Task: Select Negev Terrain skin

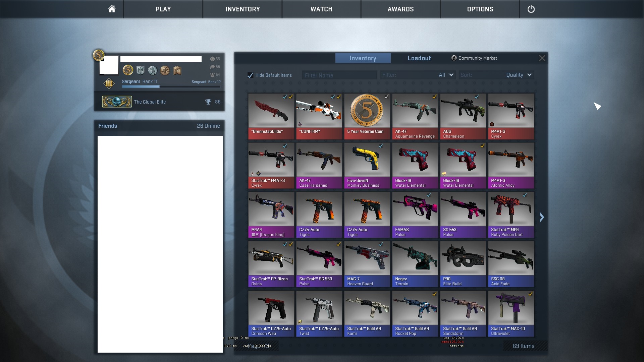Action: (x=415, y=264)
